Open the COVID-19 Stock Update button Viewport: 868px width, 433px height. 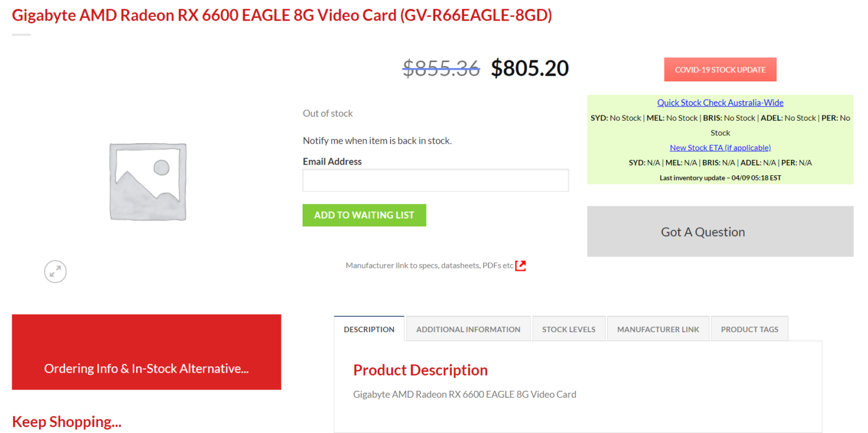pyautogui.click(x=720, y=70)
